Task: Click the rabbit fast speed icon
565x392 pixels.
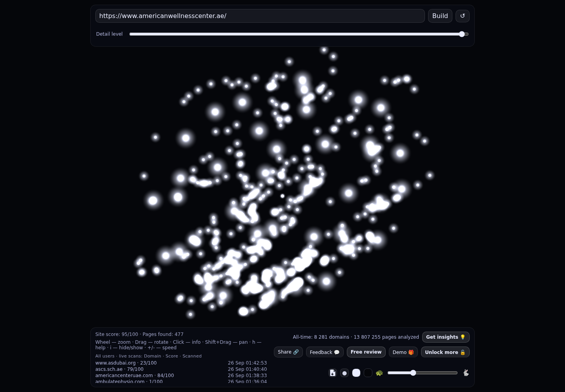Action: [x=466, y=373]
